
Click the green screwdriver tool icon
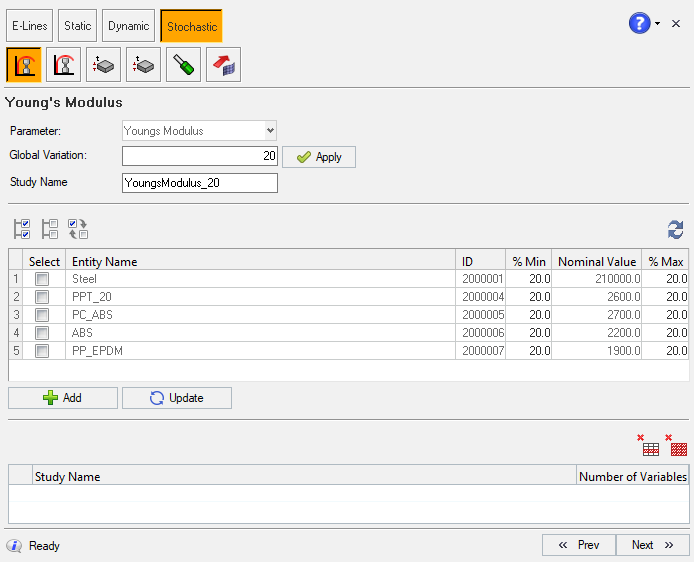[183, 64]
